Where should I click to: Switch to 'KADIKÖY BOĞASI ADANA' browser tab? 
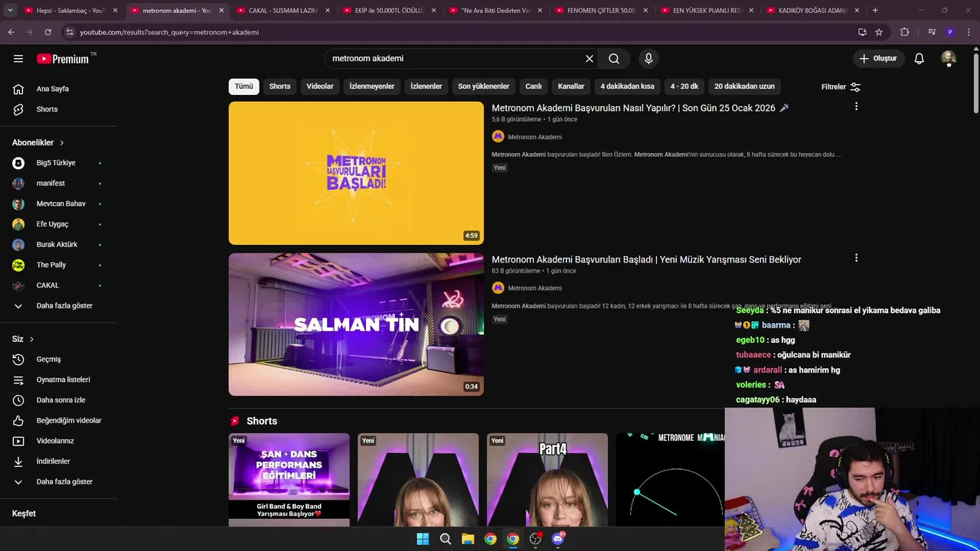click(x=813, y=11)
